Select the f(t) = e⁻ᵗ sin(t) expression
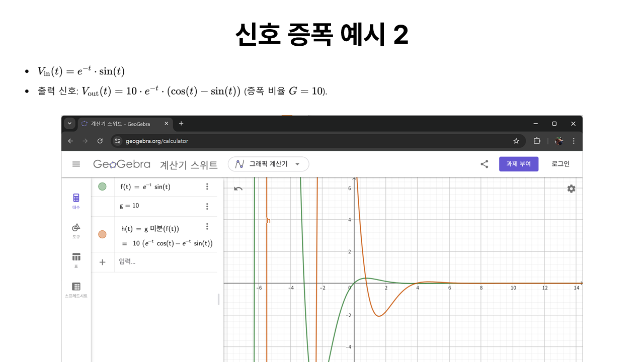Image resolution: width=644 pixels, height=362 pixels. 145,187
